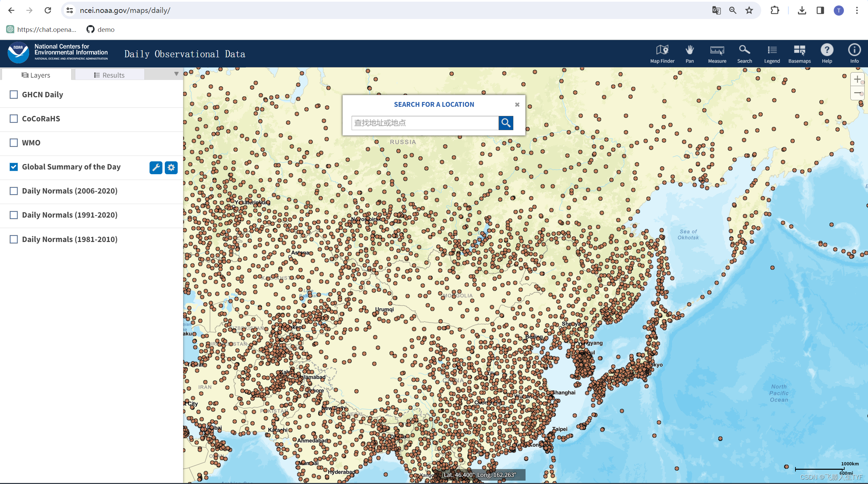The width and height of the screenshot is (868, 484).
Task: Bookmark this page with the star
Action: click(x=749, y=11)
